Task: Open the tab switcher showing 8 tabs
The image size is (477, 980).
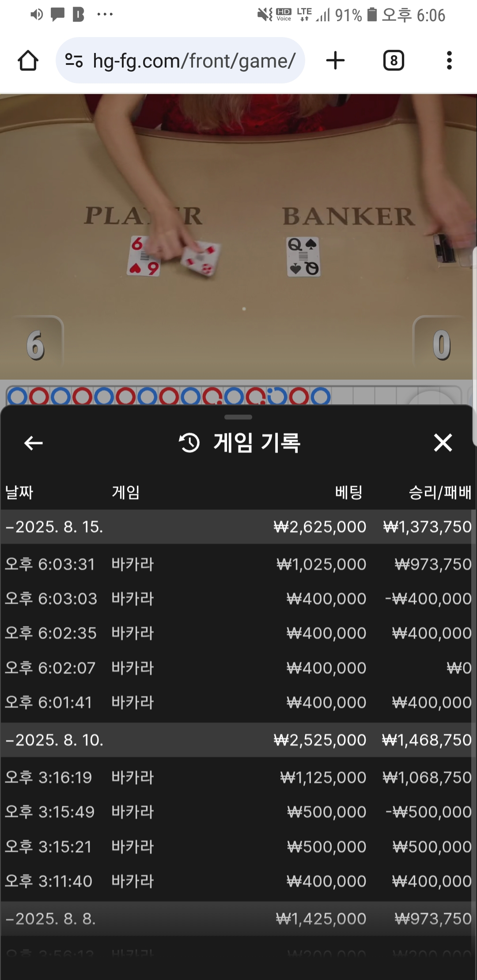Action: (x=394, y=60)
